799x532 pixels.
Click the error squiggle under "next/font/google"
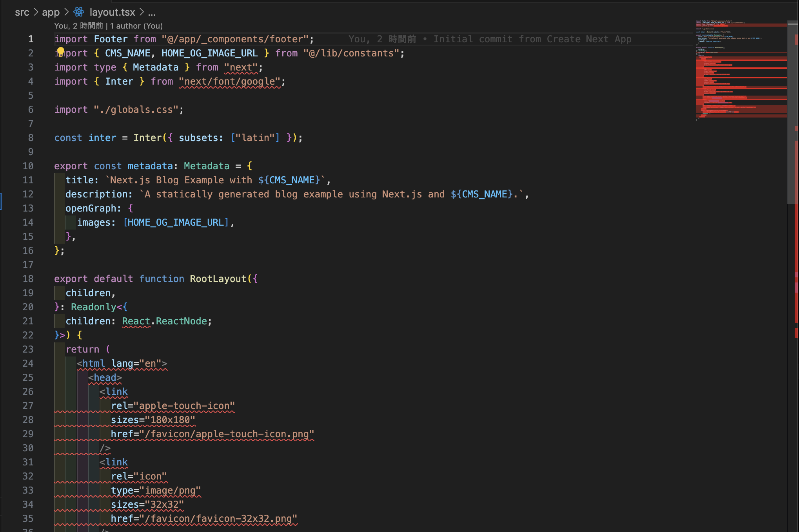[231, 87]
